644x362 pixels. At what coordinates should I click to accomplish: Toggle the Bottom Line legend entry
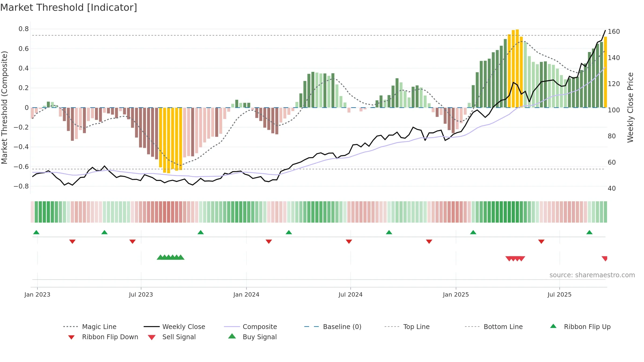pos(494,327)
